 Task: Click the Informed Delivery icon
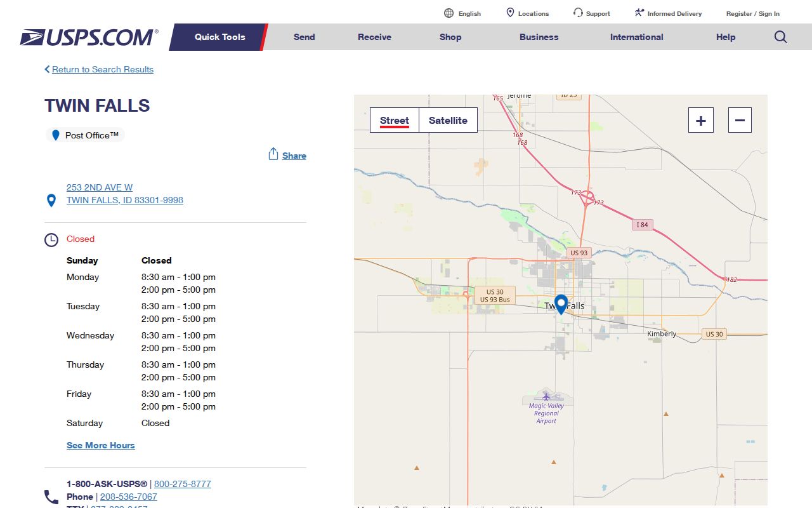(639, 13)
